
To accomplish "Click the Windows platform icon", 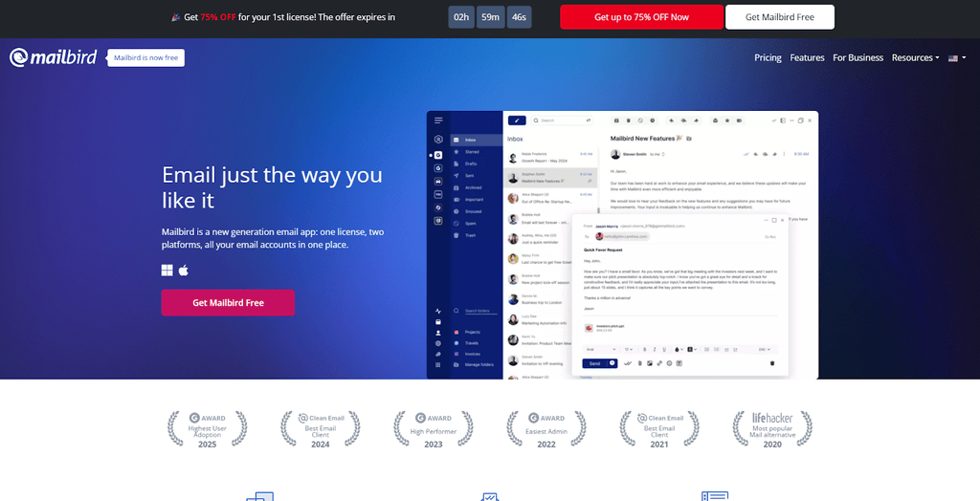I will 167,271.
